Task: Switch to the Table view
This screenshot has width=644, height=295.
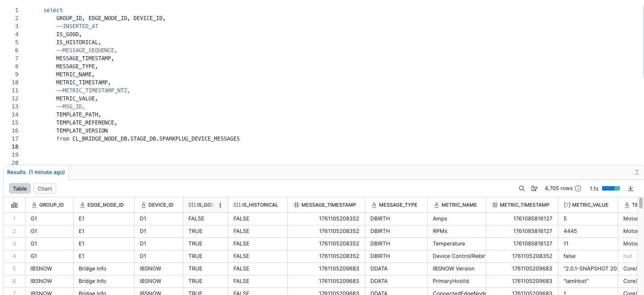Action: (20, 188)
